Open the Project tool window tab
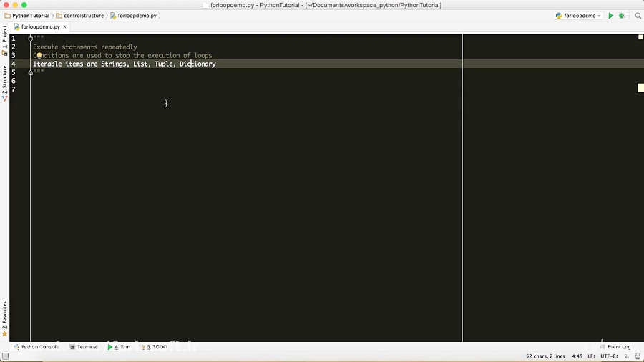This screenshot has width=644, height=362. point(4,41)
